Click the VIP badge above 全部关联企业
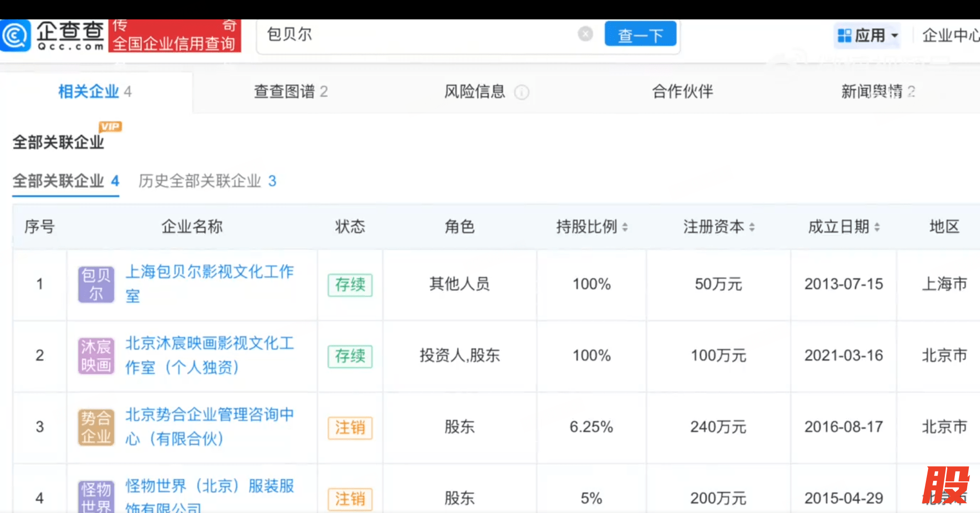Image resolution: width=980 pixels, height=513 pixels. [x=110, y=127]
